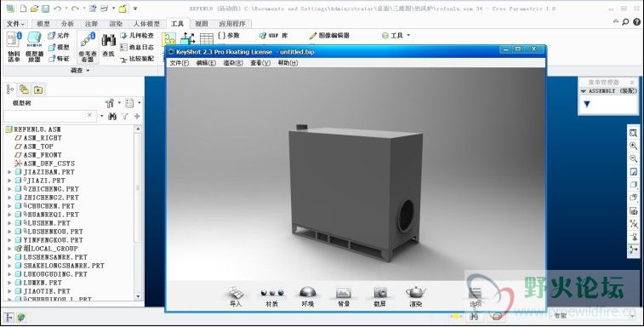
Task: Open KeyShot 编辑(E) menu
Action: click(206, 63)
